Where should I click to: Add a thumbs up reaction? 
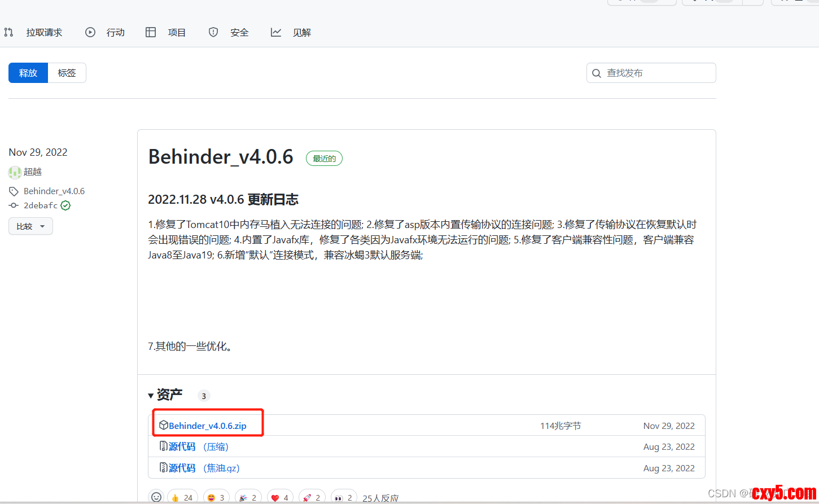182,497
